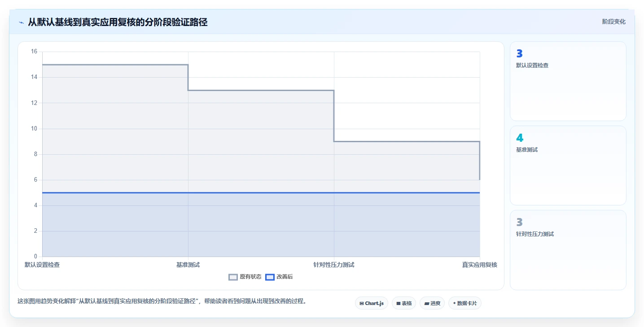Click the chart title heading text

point(118,22)
